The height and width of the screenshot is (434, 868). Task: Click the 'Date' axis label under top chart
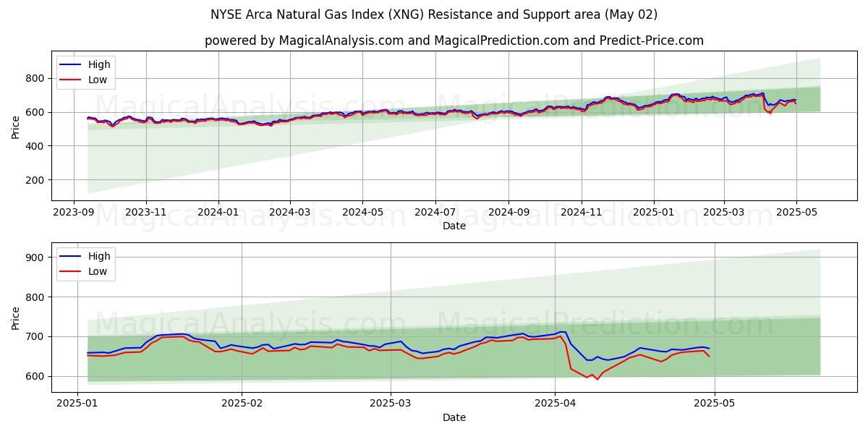454,226
